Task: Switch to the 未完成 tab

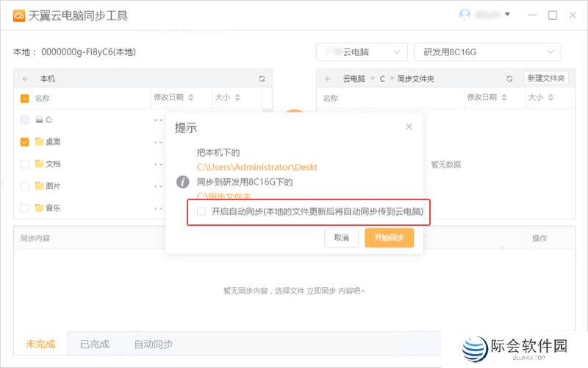Action: (x=40, y=344)
